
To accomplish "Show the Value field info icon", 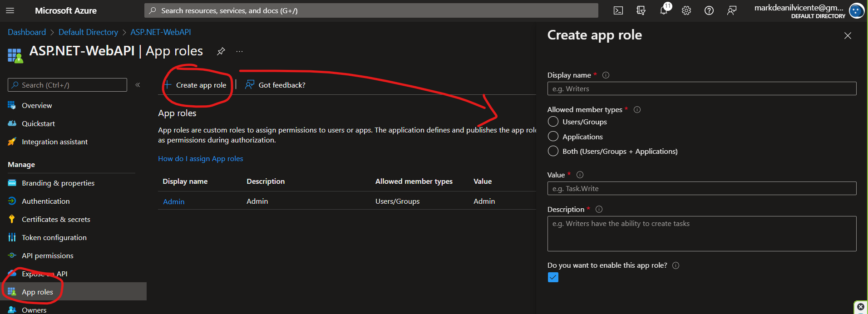I will pyautogui.click(x=580, y=175).
